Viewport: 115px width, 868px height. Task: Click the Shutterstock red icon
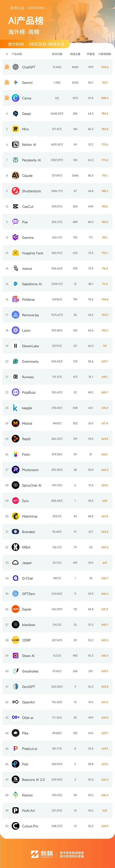[x=16, y=191]
